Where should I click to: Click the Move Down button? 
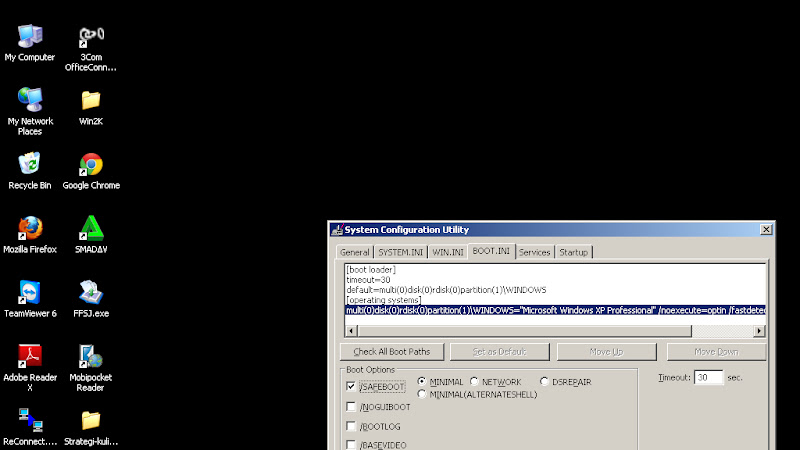716,352
